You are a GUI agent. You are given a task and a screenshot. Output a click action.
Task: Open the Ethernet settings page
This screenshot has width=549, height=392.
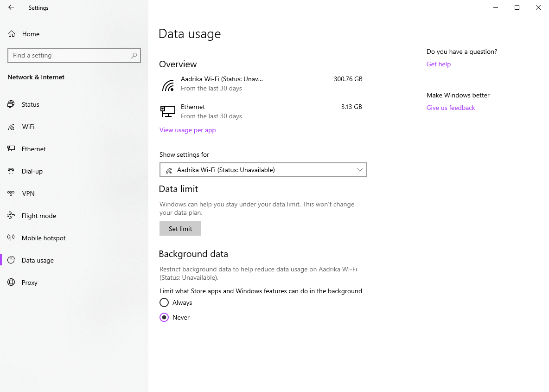[x=34, y=149]
